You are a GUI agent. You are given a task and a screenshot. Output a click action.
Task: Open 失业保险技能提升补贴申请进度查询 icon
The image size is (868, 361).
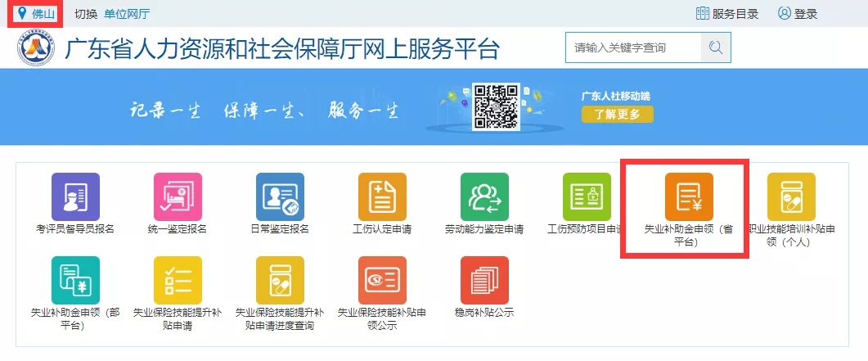pos(280,280)
